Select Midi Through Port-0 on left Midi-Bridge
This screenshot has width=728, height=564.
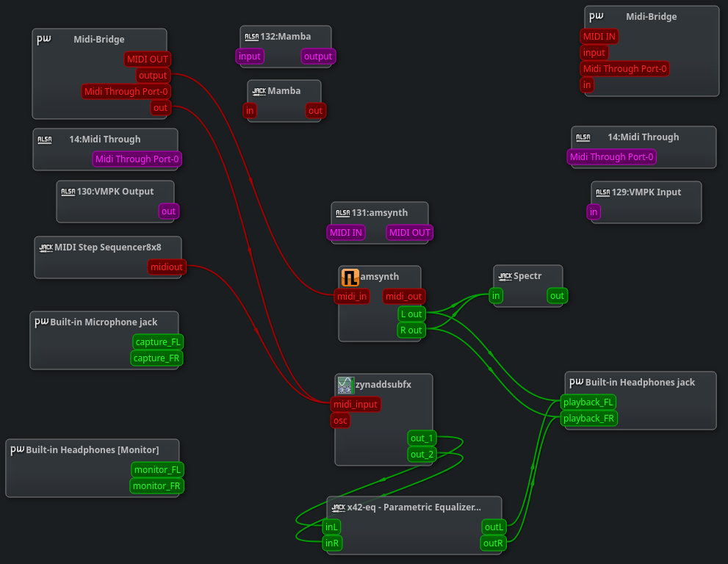tap(126, 92)
